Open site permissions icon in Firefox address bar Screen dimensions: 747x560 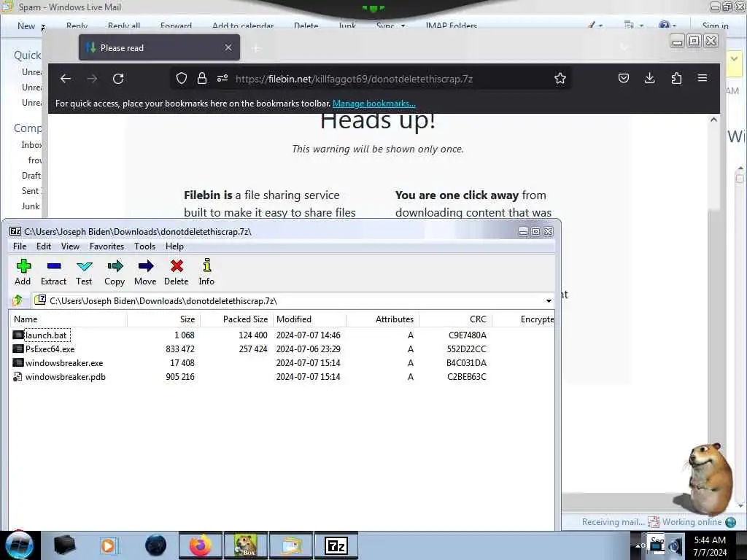point(222,79)
